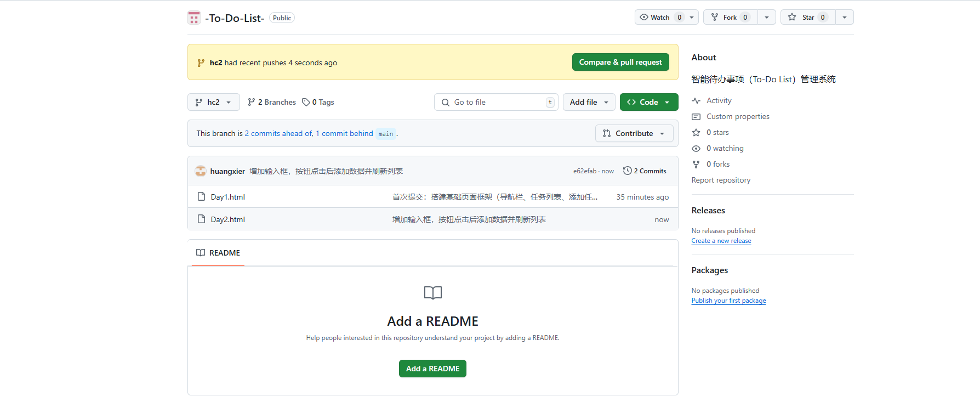Open the 0 stars link
The image size is (980, 402).
coord(717,132)
